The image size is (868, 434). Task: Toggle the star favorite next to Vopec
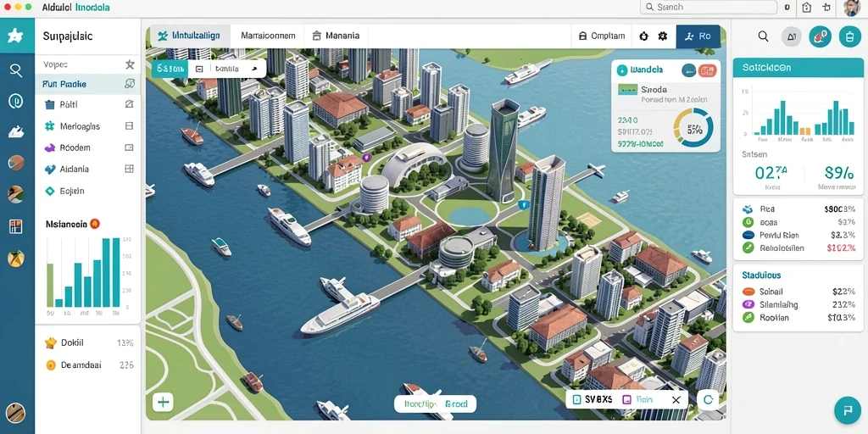[x=130, y=64]
